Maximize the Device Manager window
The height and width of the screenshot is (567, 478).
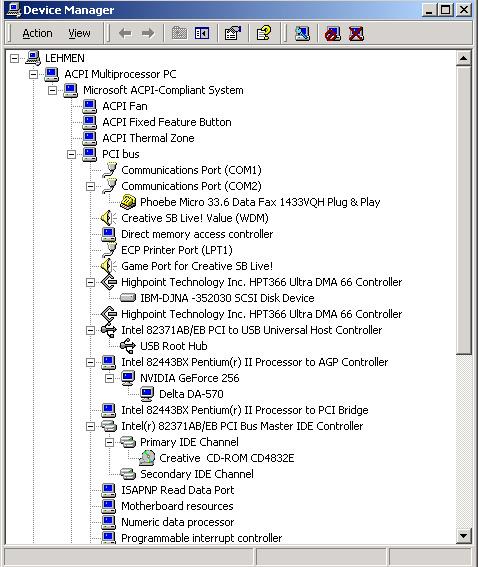(446, 9)
